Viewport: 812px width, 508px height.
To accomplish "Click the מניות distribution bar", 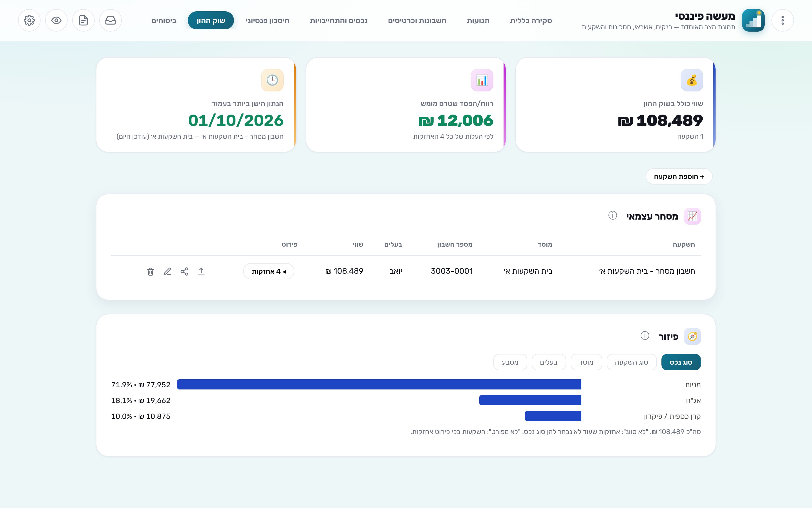I will 379,384.
